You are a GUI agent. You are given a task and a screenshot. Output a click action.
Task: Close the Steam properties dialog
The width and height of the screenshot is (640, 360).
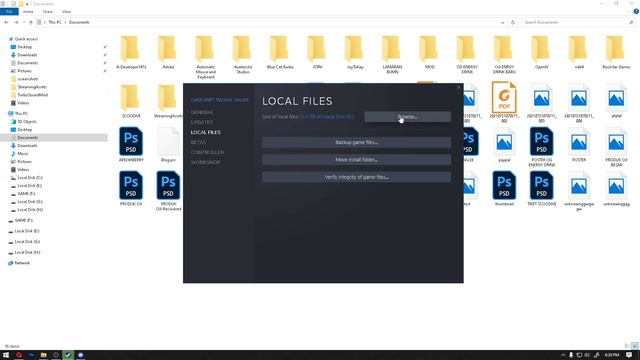pyautogui.click(x=458, y=87)
